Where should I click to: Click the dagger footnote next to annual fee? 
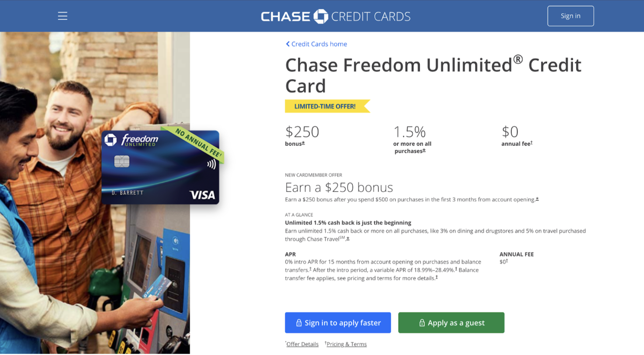(x=531, y=142)
